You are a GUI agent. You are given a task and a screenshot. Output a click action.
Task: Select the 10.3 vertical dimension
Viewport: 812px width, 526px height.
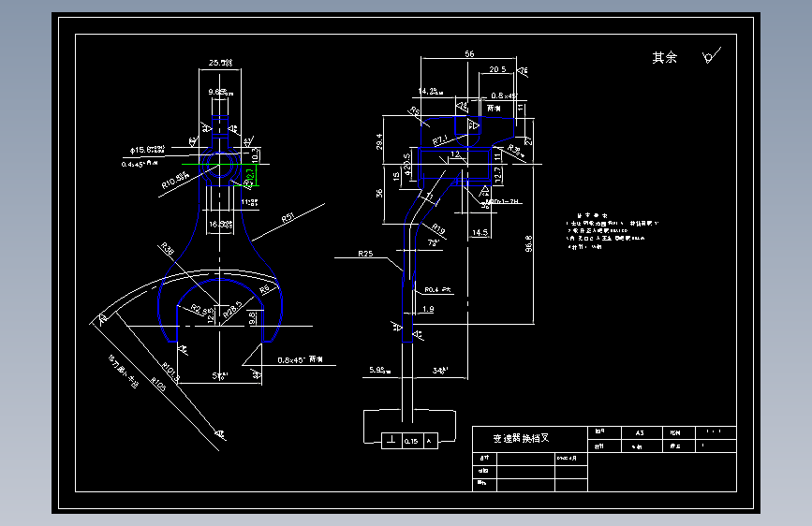pyautogui.click(x=254, y=154)
